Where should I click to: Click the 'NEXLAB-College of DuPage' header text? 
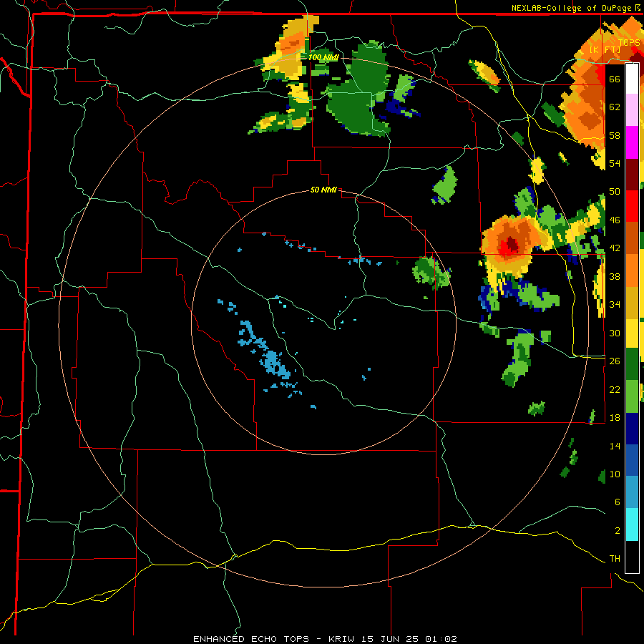tap(572, 8)
